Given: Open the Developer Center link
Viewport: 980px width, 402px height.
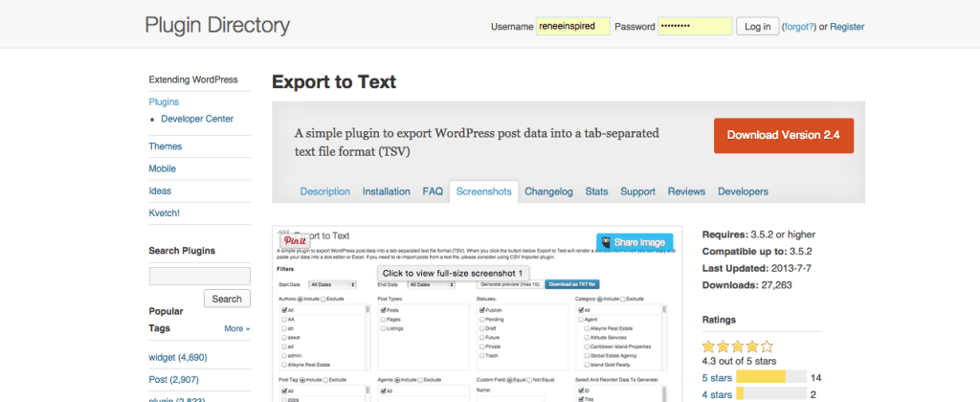Looking at the screenshot, I should point(197,119).
